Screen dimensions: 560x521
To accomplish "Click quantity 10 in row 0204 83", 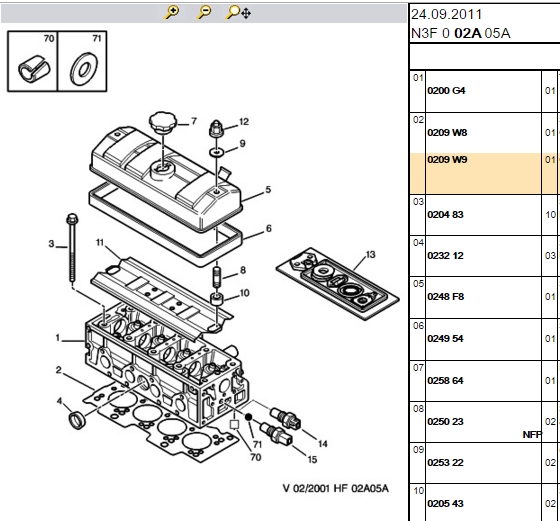I will (x=550, y=215).
